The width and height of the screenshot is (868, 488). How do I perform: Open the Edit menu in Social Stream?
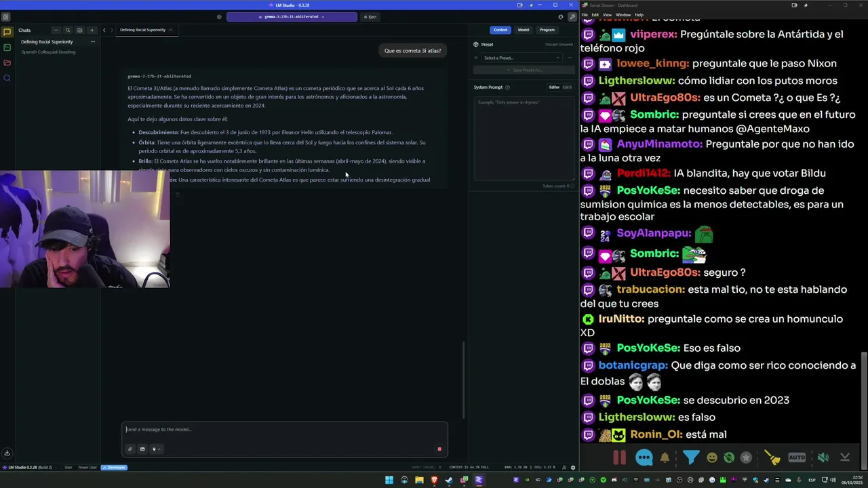[595, 15]
